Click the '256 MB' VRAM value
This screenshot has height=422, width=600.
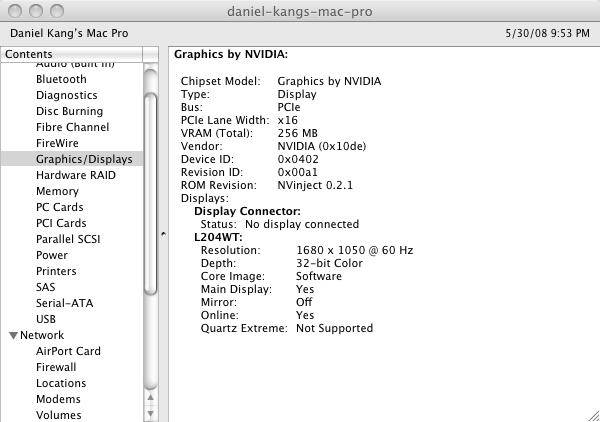(298, 133)
